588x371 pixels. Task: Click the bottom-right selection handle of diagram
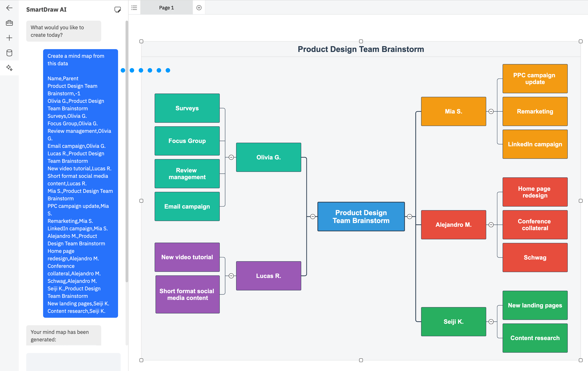click(x=581, y=360)
